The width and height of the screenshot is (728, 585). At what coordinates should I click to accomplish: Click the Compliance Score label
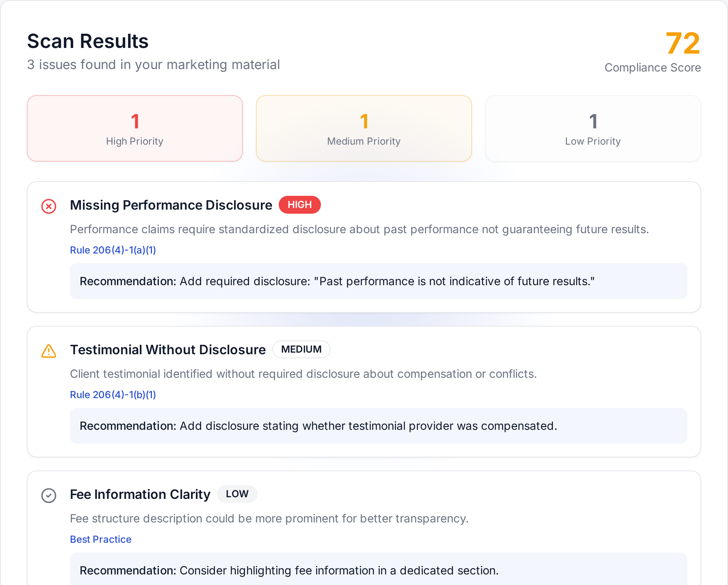click(x=653, y=67)
